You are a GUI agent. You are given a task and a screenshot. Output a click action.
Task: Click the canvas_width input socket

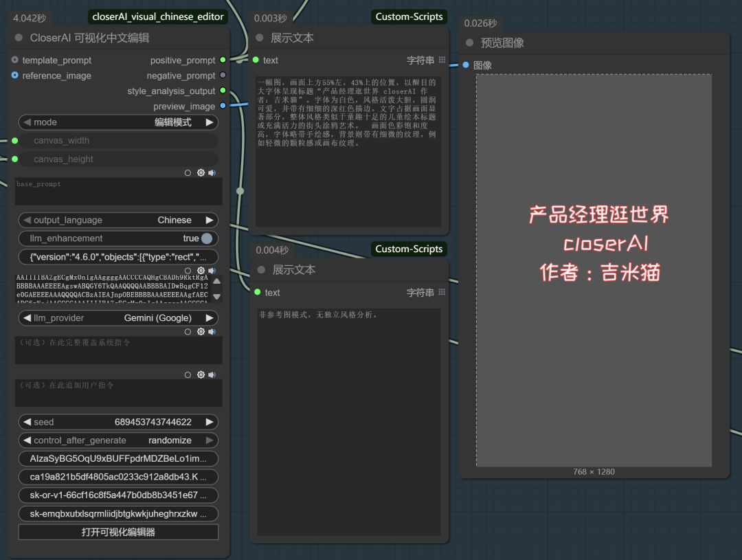14,141
